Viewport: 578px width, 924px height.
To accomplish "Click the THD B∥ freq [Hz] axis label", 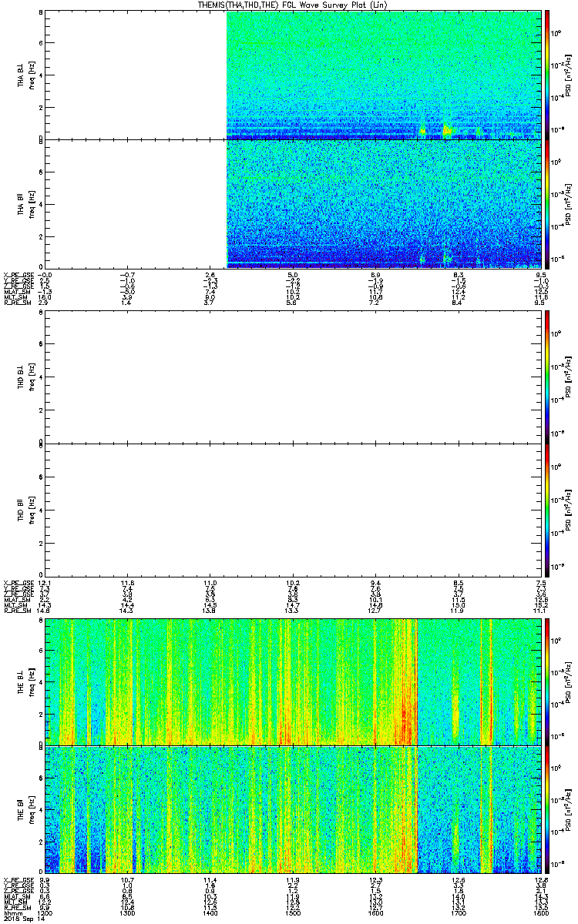I will coord(32,509).
